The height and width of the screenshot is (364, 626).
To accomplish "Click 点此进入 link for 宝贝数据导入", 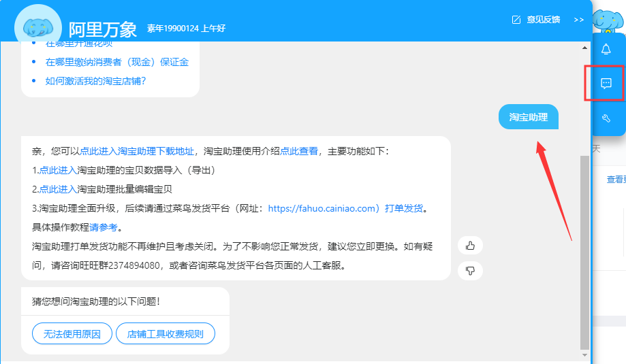I will (x=58, y=170).
